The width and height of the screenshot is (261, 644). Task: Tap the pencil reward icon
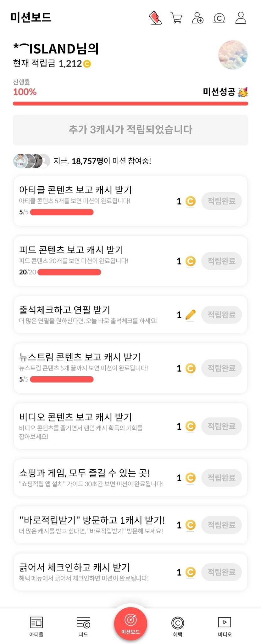(x=190, y=314)
